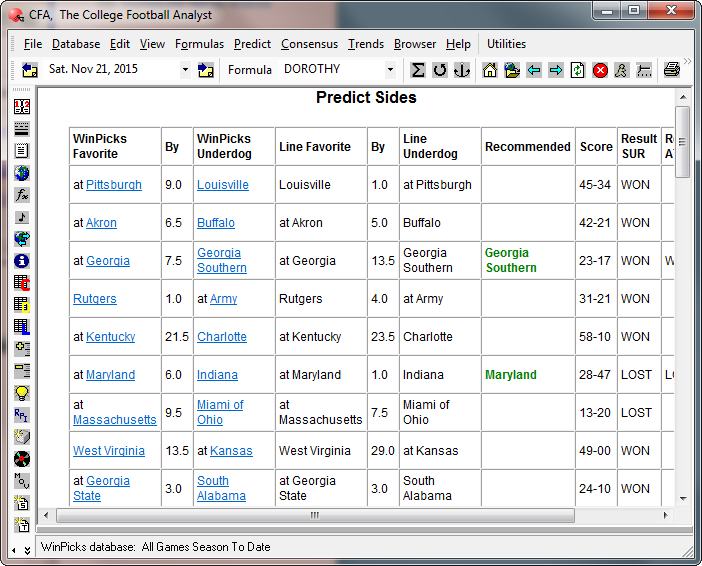
Task: Click the next date folder icon
Action: 206,70
